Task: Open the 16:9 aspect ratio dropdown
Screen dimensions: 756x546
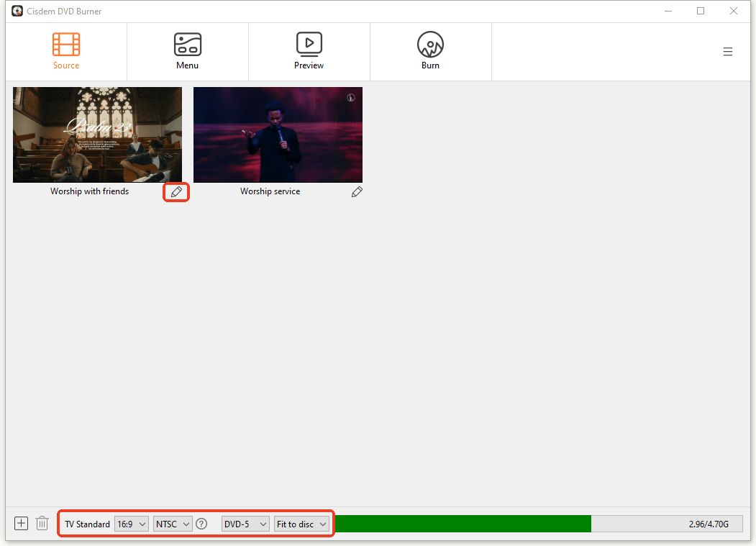Action: pos(132,524)
